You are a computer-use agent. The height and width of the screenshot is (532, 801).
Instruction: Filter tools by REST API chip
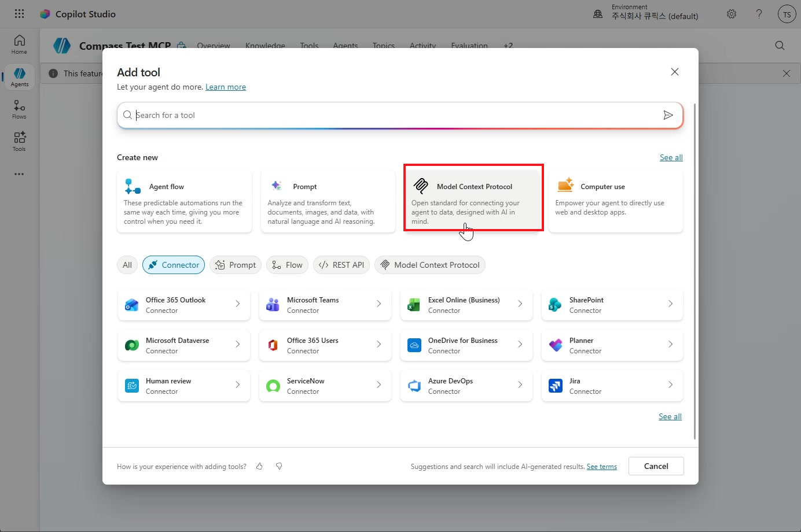341,265
